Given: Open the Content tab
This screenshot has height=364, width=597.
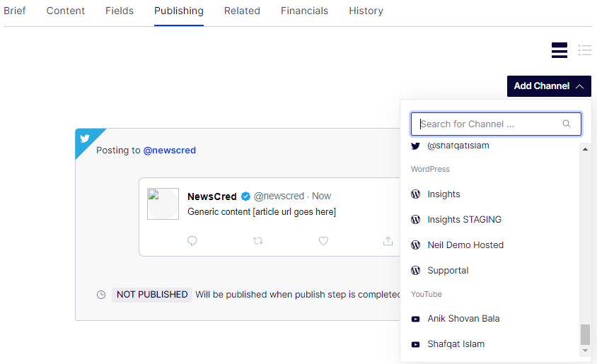Looking at the screenshot, I should tap(66, 11).
